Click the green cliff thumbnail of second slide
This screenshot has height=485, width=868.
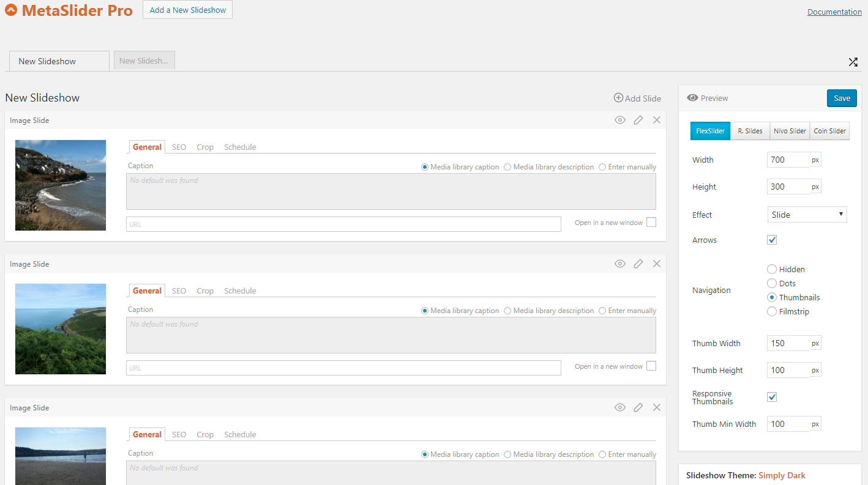[61, 329]
